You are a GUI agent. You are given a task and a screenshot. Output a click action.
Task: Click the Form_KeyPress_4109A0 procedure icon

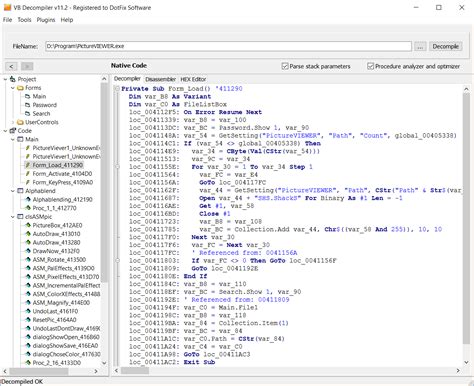28,182
